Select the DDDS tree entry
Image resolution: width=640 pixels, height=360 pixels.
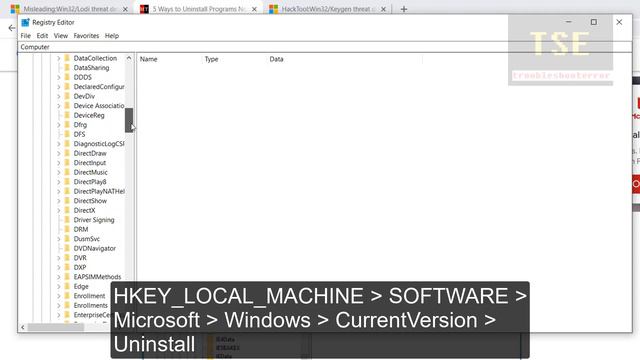[x=82, y=78]
